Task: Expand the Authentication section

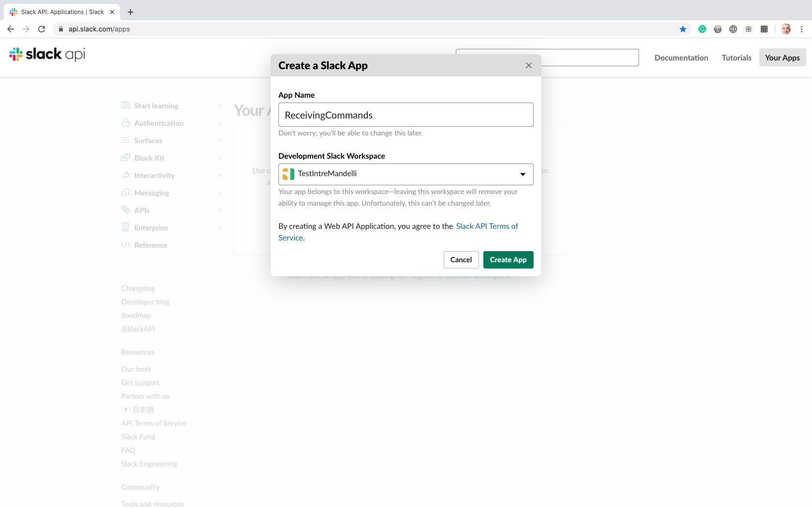Action: (x=220, y=123)
